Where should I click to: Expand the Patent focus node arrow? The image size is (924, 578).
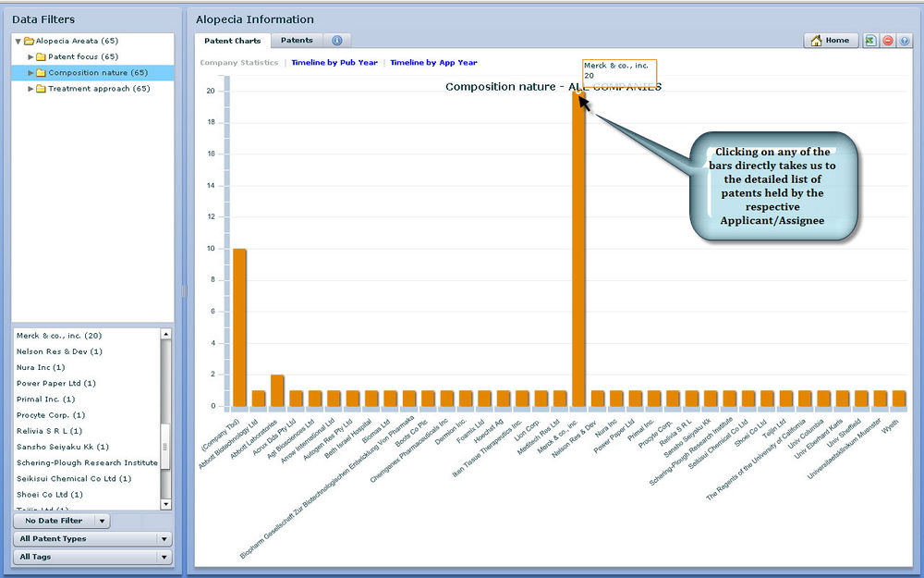pyautogui.click(x=30, y=57)
